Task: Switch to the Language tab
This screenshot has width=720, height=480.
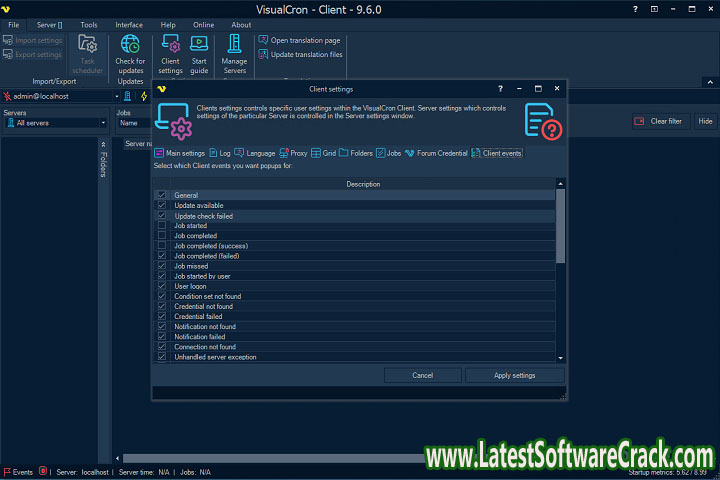Action: 254,153
